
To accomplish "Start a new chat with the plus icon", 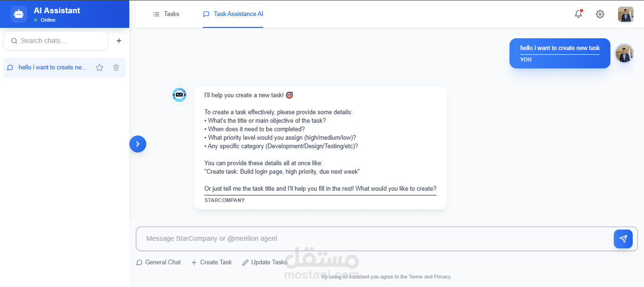I will click(119, 41).
